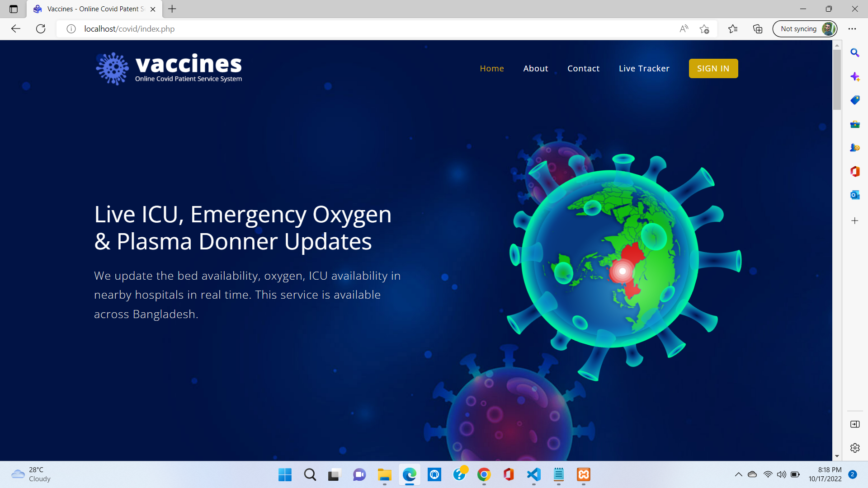This screenshot has height=488, width=868.
Task: Open the Tools briefcase icon in sidebar
Action: (854, 124)
